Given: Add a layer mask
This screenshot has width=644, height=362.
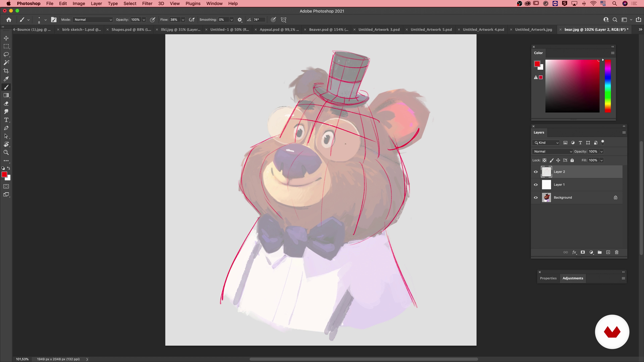Looking at the screenshot, I should tap(582, 252).
